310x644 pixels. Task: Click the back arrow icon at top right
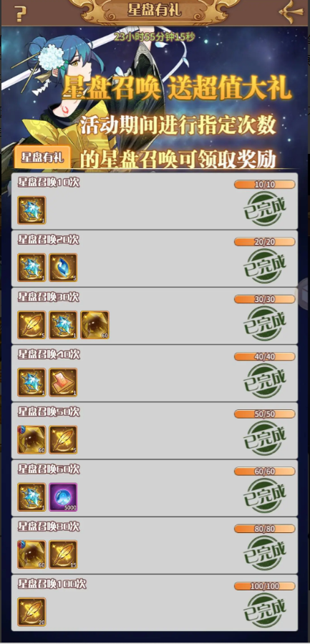[291, 13]
